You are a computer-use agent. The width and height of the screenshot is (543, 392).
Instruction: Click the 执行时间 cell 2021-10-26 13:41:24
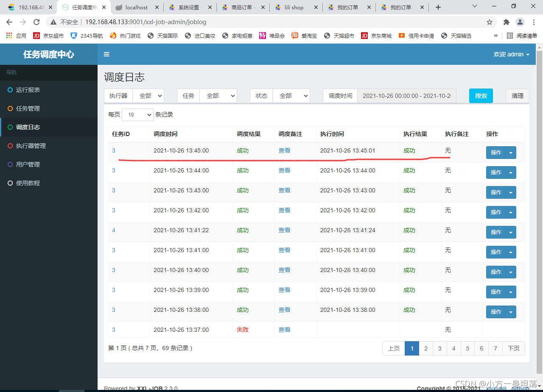click(x=347, y=230)
